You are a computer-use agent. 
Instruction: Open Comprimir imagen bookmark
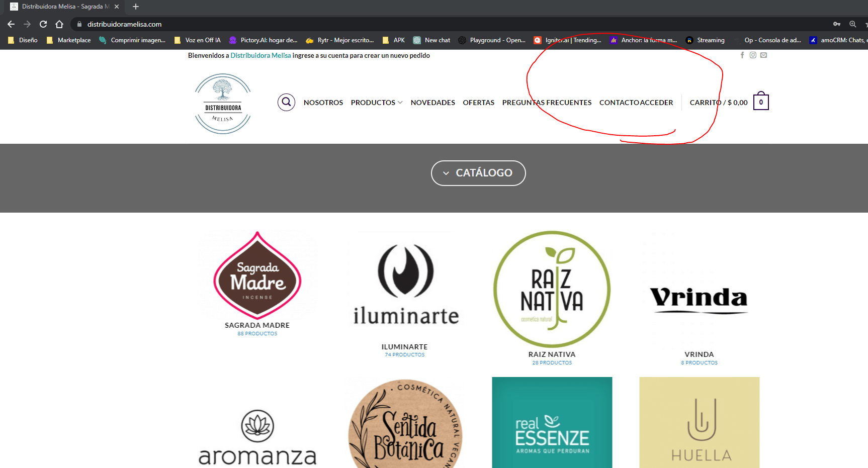pos(132,40)
